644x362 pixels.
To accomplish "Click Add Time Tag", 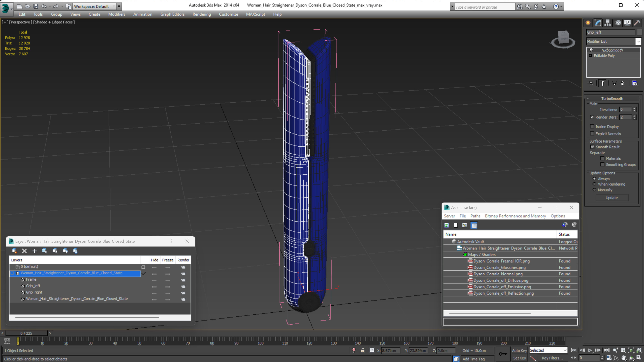I will pos(474,359).
